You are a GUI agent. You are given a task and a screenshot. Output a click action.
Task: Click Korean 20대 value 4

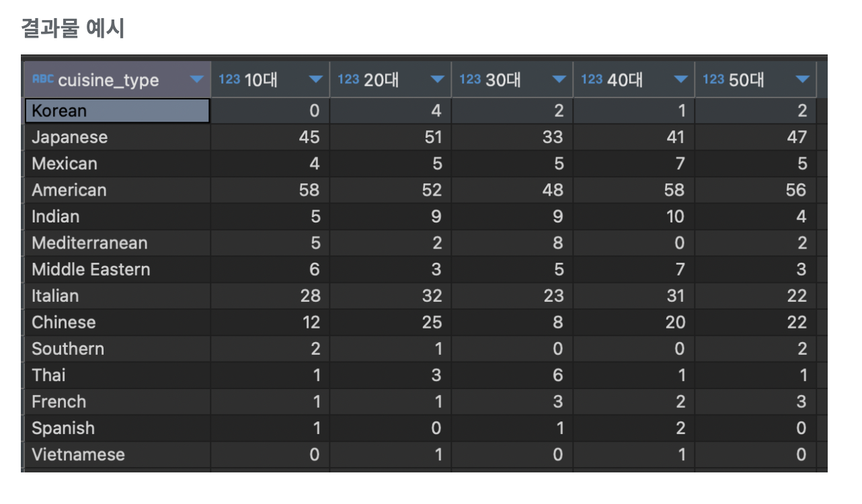point(436,111)
